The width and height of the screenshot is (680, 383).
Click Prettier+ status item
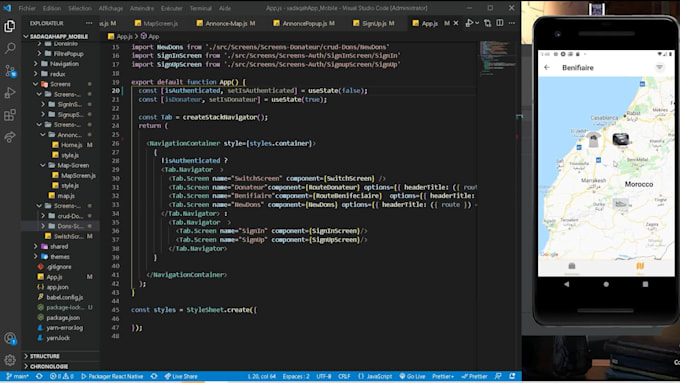point(443,376)
